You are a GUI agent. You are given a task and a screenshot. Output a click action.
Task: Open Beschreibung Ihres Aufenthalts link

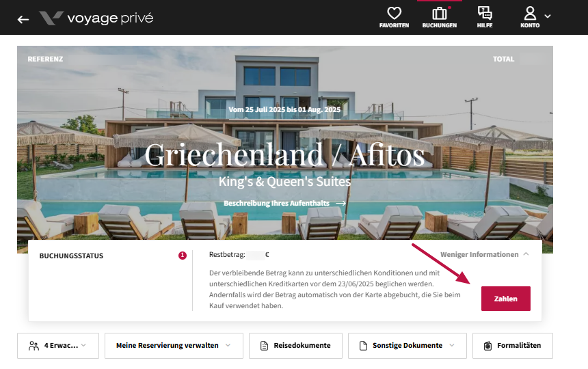tap(284, 203)
